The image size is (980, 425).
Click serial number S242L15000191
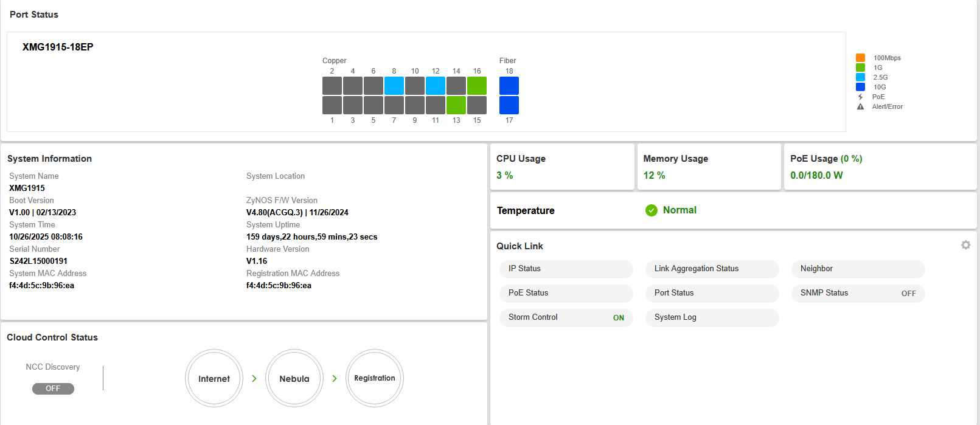38,261
